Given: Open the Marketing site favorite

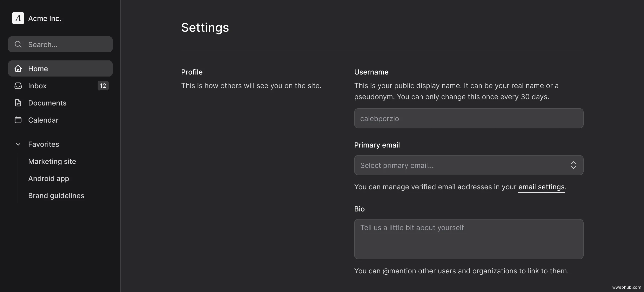Looking at the screenshot, I should coord(52,161).
